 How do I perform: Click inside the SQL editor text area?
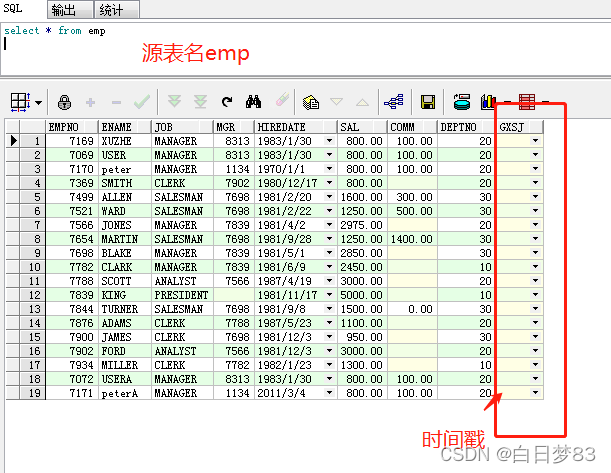(306, 49)
